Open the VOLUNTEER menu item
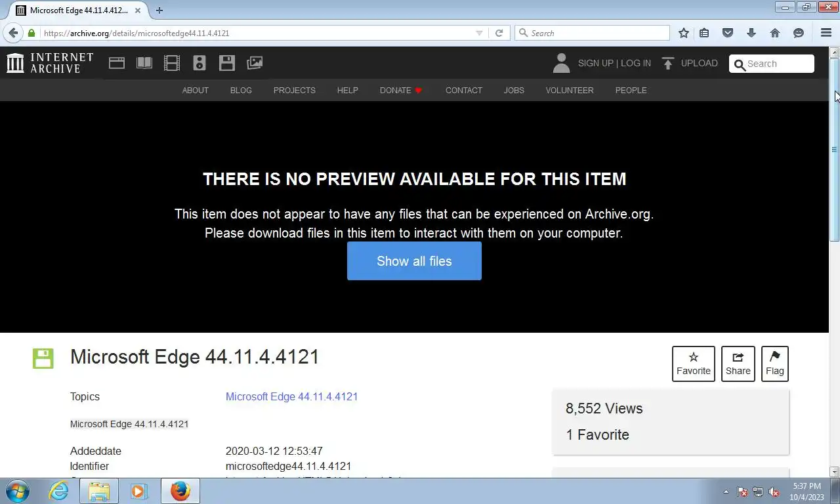This screenshot has height=504, width=840. [570, 91]
